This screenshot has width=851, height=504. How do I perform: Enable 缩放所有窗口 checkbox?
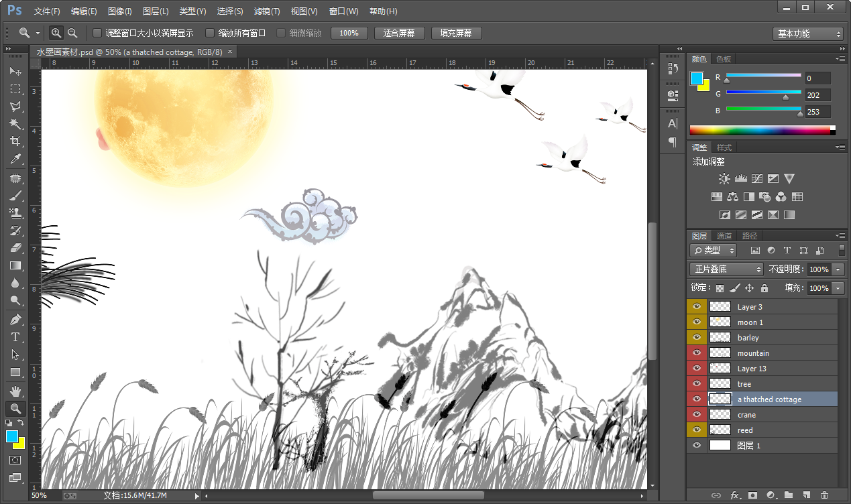210,33
